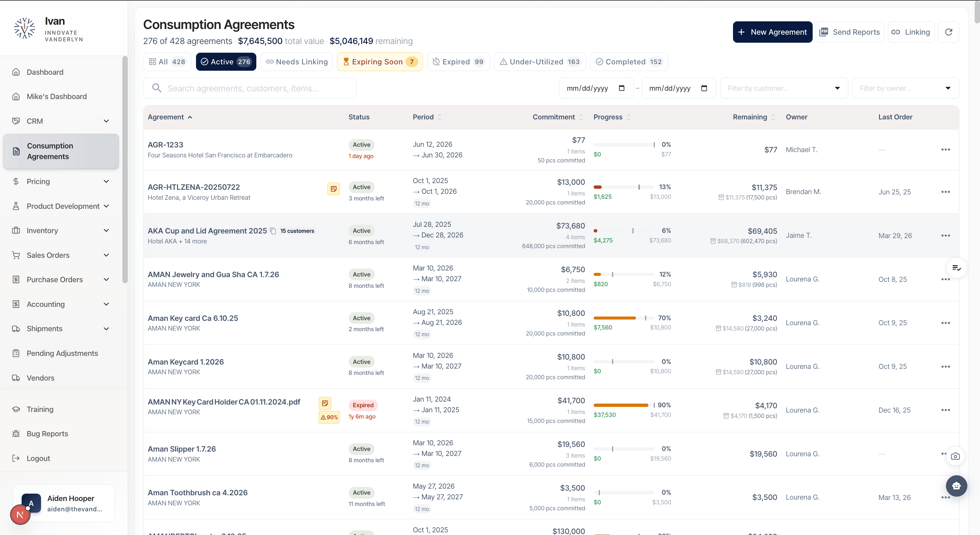Click the Ivan Innovate Vanderlyn logo
Screen dimensions: 980x535
click(x=24, y=29)
